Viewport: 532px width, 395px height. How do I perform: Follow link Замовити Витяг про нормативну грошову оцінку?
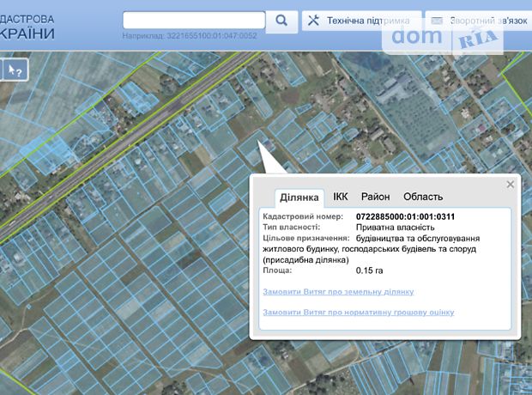[x=359, y=312]
